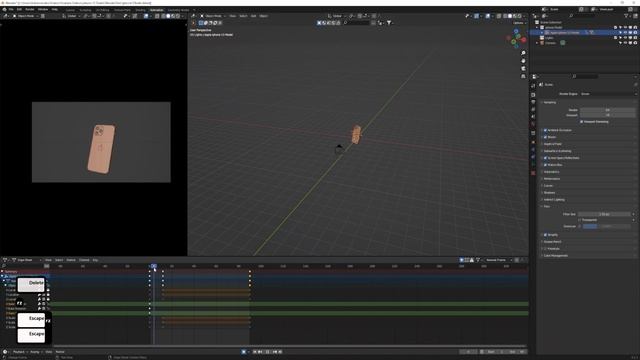Select the Lights collection in the outliner

(549, 38)
